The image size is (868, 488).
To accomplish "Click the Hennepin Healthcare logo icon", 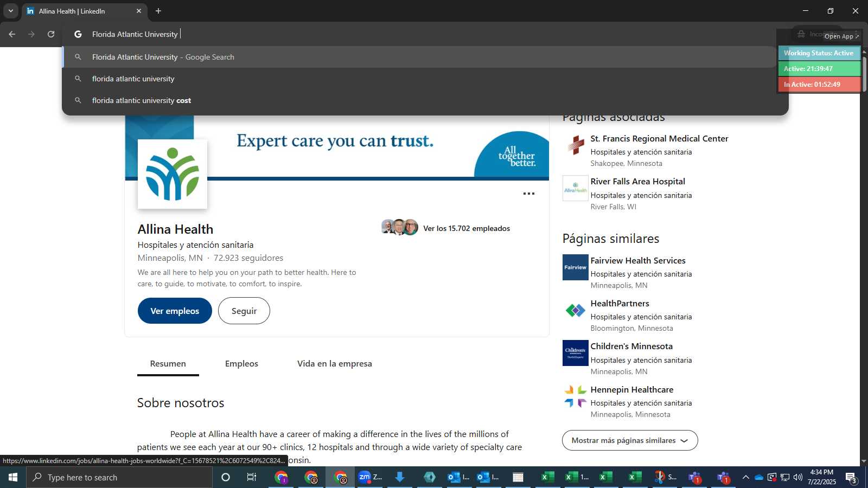I will (576, 396).
